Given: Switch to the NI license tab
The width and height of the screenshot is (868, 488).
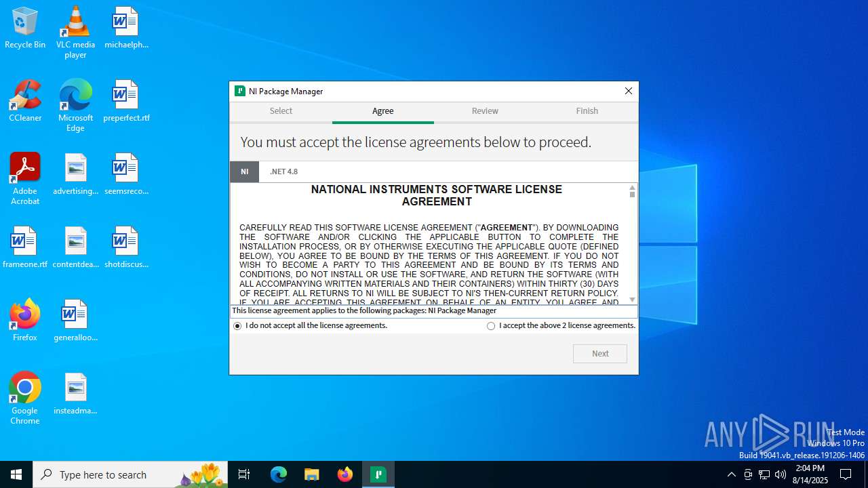Looking at the screenshot, I should (x=244, y=172).
